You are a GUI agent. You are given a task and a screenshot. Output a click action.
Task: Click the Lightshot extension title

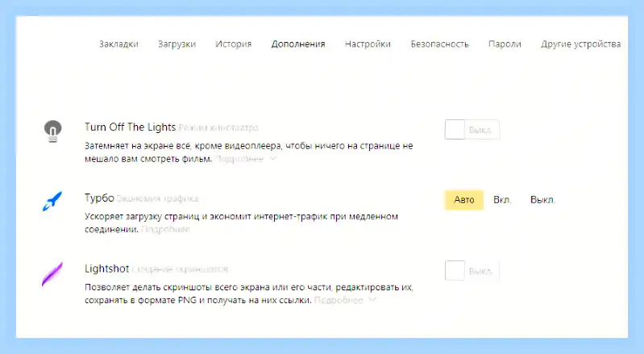[x=106, y=269]
